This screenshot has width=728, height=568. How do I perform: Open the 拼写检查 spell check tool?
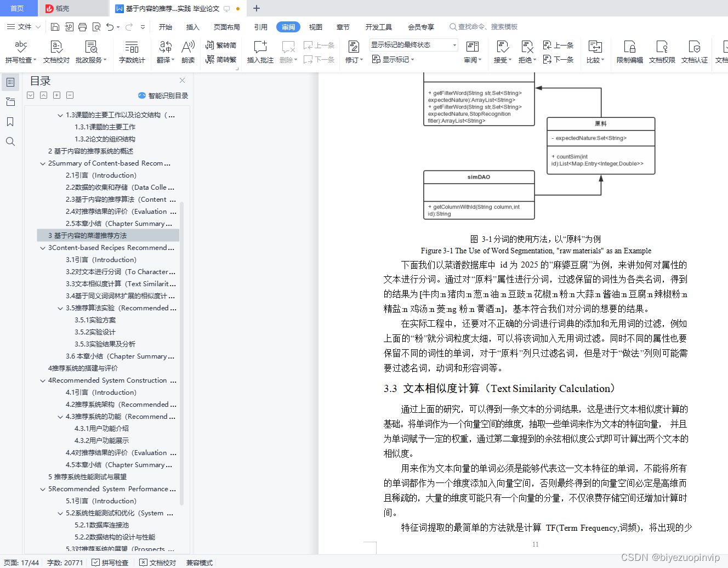coord(21,52)
